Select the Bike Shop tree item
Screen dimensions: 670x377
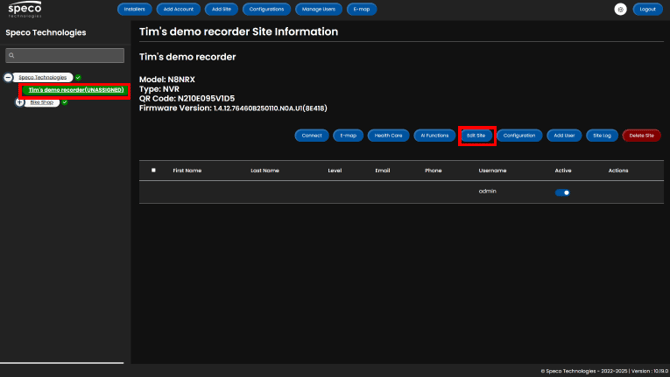pyautogui.click(x=42, y=102)
